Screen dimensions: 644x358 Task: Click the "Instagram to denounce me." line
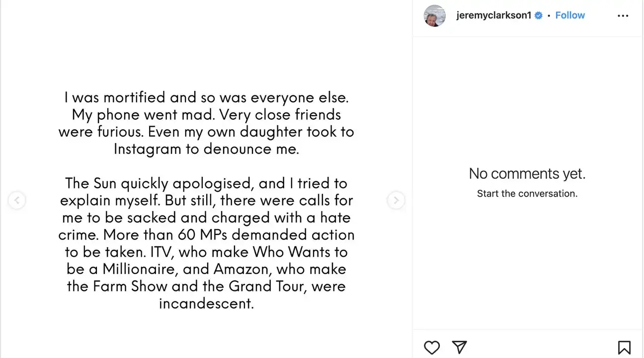click(x=206, y=149)
